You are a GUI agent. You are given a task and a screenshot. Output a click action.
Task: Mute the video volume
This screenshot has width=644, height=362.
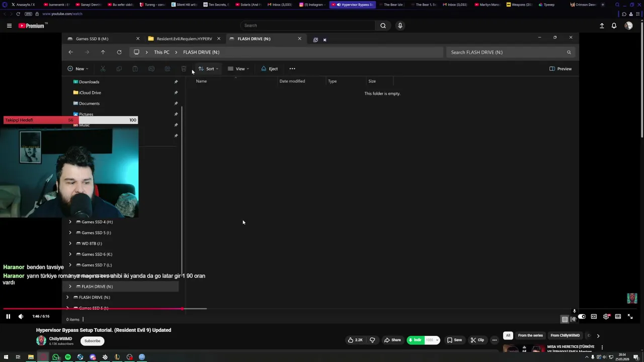click(x=21, y=317)
